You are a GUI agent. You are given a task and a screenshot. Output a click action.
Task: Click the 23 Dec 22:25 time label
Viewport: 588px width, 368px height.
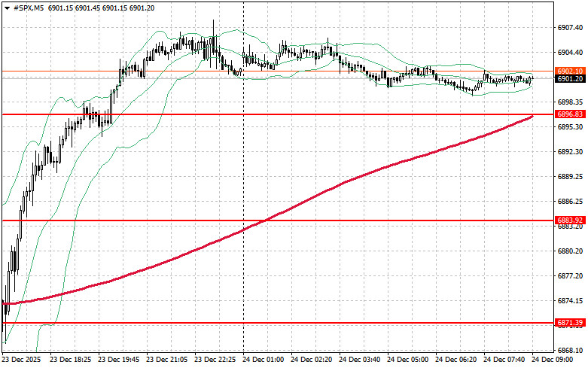[x=218, y=360]
